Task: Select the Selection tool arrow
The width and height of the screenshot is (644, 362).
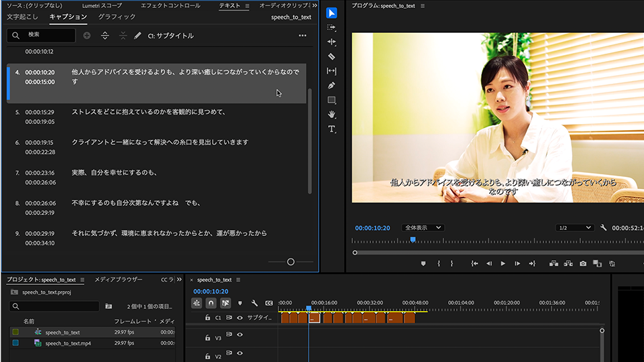Action: [331, 13]
